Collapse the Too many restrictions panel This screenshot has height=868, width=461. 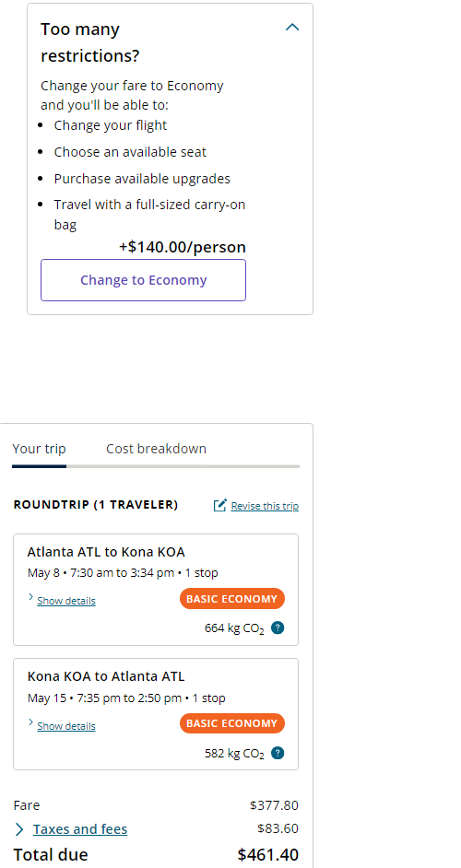coord(292,27)
